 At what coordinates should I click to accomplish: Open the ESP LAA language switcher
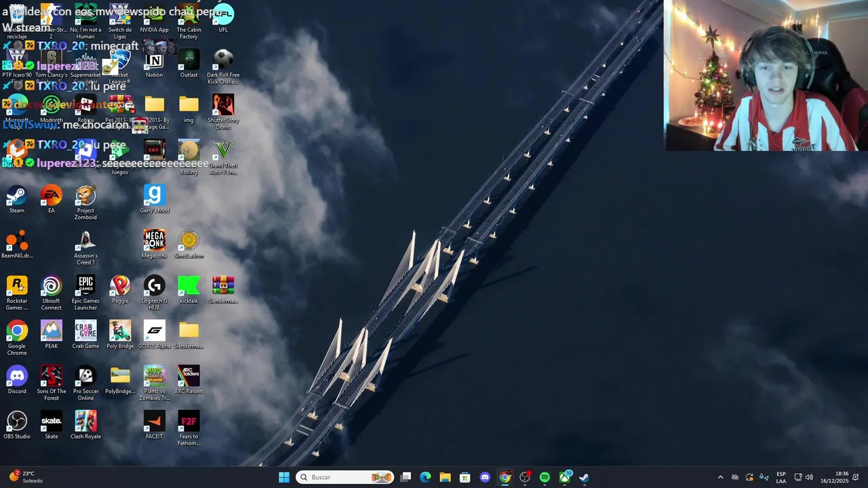(x=781, y=477)
